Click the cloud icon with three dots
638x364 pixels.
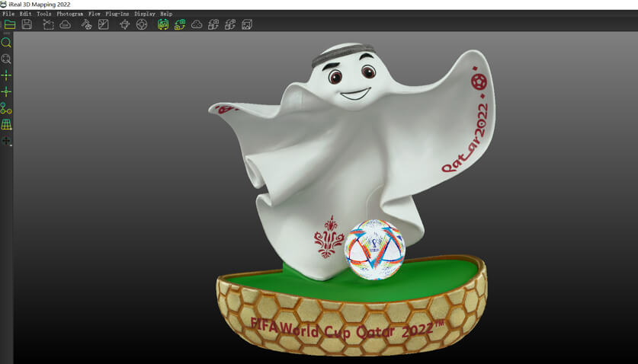click(x=197, y=24)
